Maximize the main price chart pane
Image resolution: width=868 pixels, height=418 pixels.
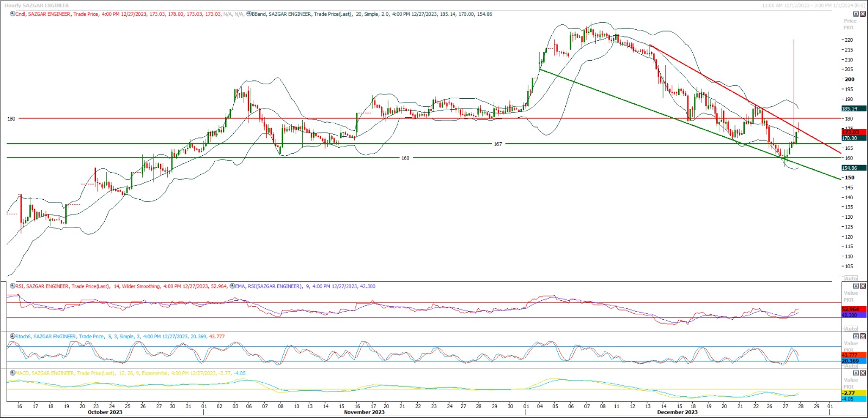click(856, 14)
